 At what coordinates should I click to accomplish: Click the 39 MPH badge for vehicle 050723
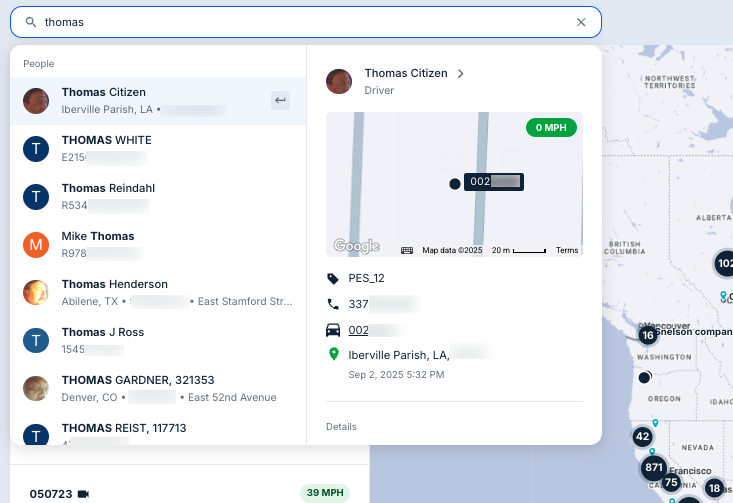coord(325,493)
